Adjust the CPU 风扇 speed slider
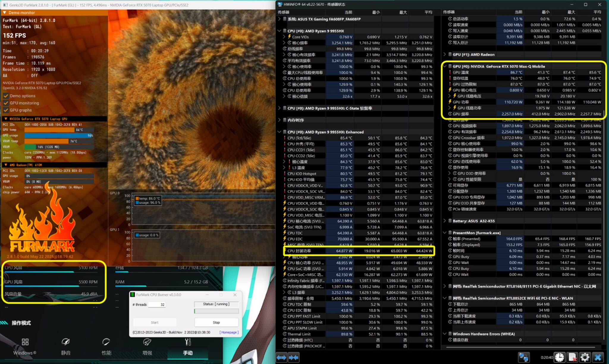The width and height of the screenshot is (609, 364). tap(52, 272)
